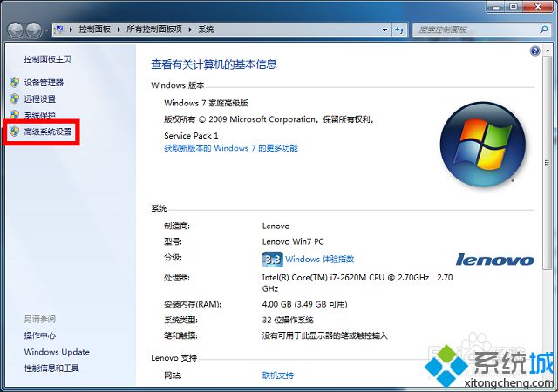558x392 pixels.
Task: Click the scrollbar up arrow
Action: pos(547,51)
